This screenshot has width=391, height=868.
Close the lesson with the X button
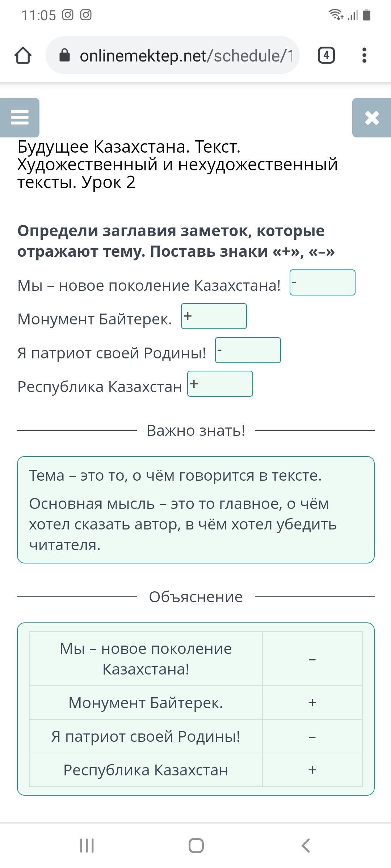pyautogui.click(x=372, y=118)
